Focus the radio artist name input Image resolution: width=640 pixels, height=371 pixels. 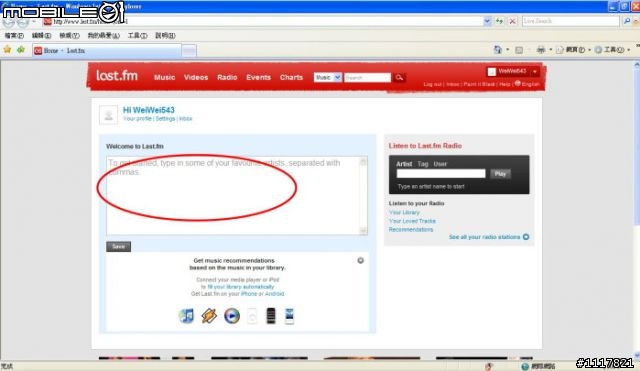tap(441, 173)
